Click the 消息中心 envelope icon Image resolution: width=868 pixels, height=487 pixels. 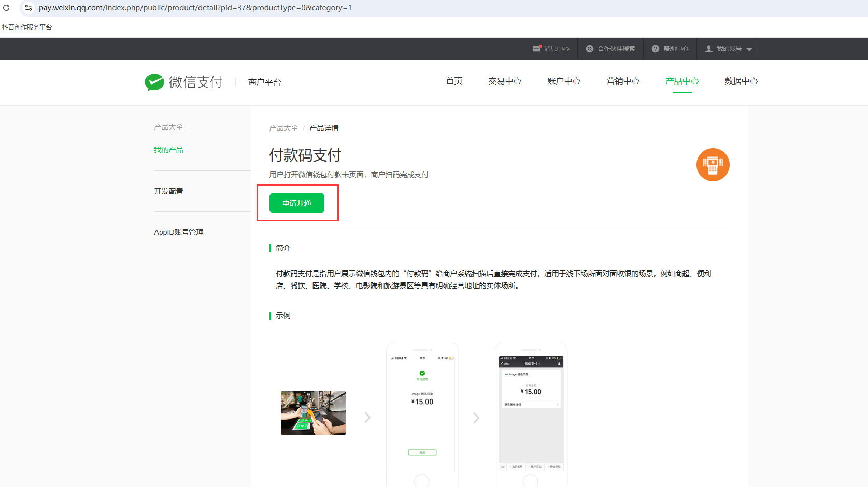click(537, 48)
